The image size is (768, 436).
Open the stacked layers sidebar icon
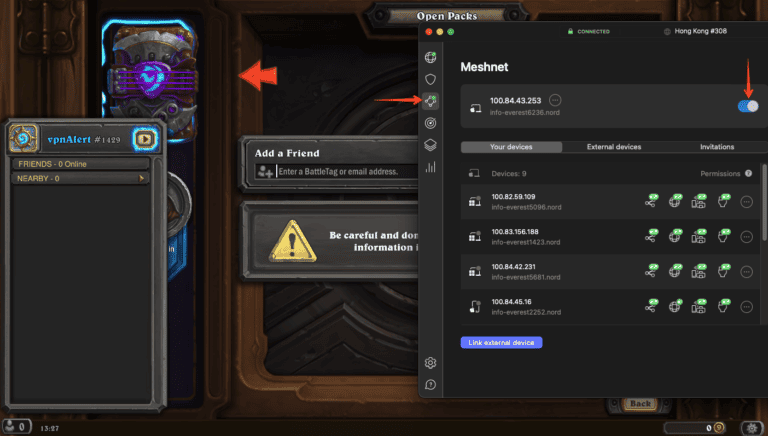pos(431,145)
